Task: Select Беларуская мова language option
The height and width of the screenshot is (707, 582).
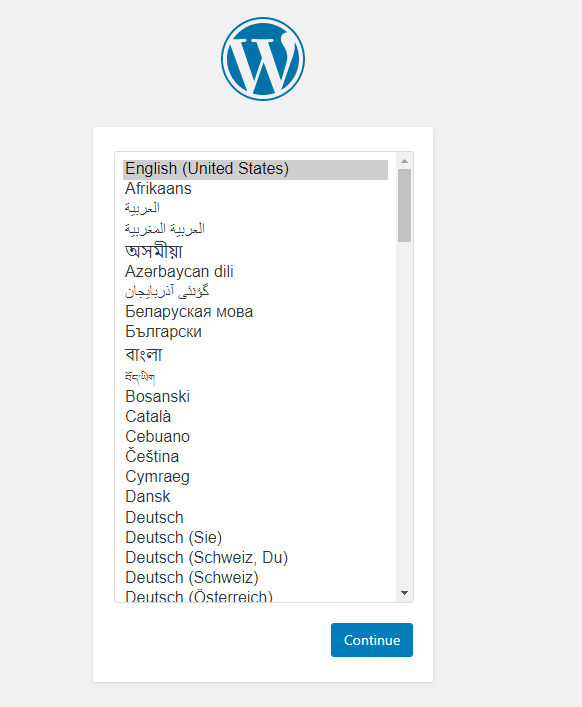Action: pos(255,312)
